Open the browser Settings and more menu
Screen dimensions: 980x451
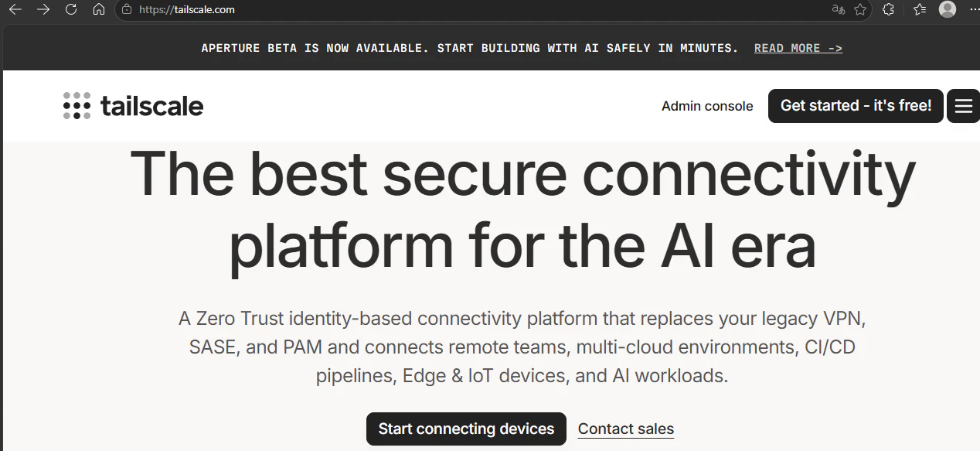click(974, 9)
